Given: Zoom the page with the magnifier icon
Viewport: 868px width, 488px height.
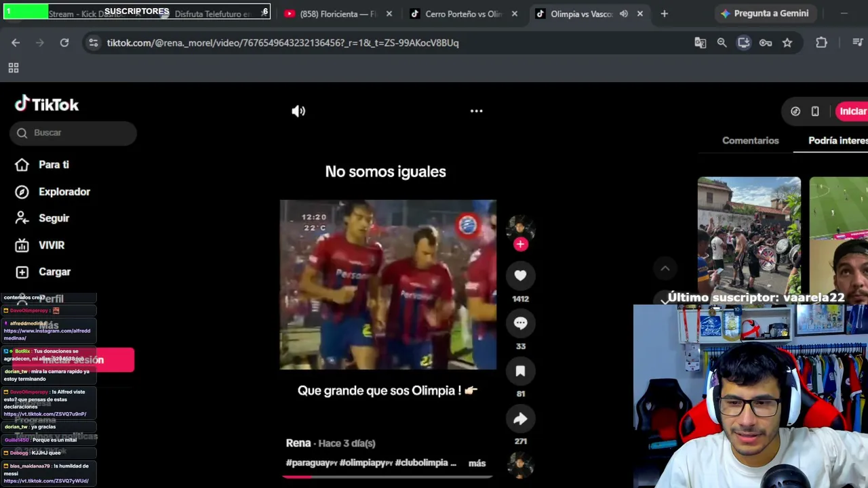Looking at the screenshot, I should click(x=722, y=43).
